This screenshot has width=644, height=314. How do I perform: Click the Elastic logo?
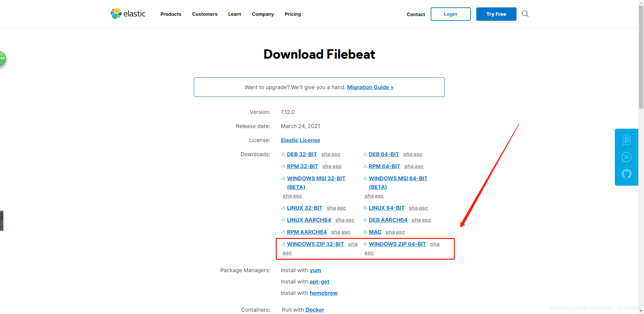pos(128,13)
